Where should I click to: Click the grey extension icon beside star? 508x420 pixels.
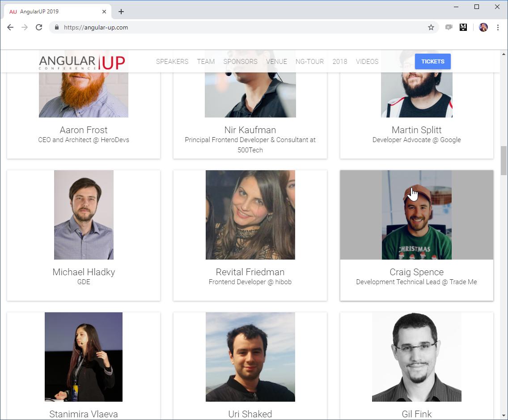[449, 28]
